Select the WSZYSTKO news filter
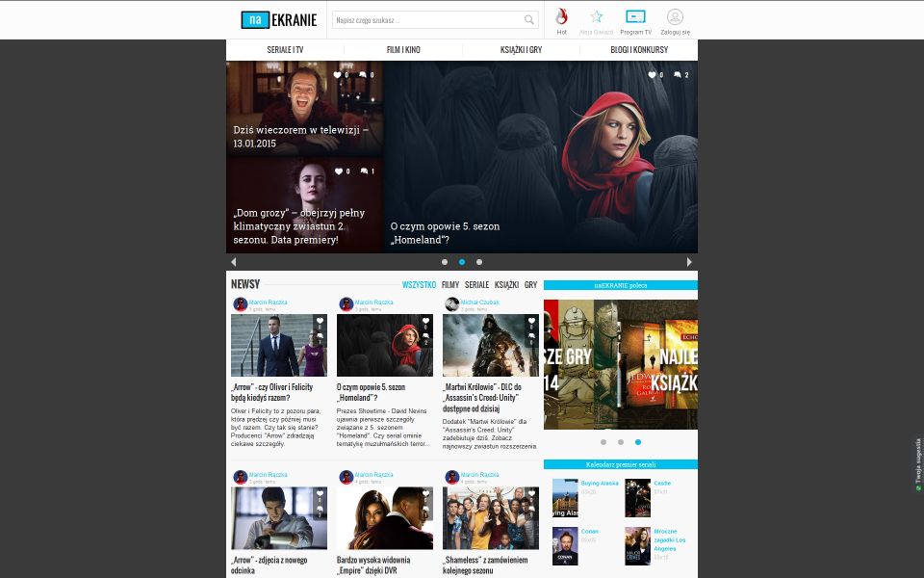 pos(419,285)
